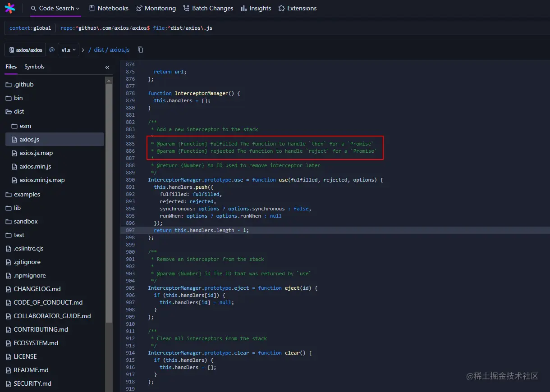Open the Notebooks page
Screen dimensions: 550x392
click(x=109, y=8)
